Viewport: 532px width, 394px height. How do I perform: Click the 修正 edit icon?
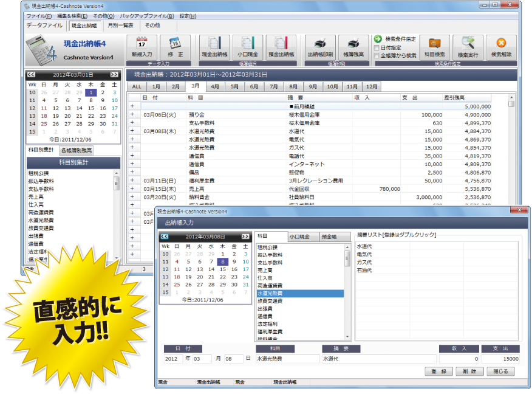(x=175, y=45)
